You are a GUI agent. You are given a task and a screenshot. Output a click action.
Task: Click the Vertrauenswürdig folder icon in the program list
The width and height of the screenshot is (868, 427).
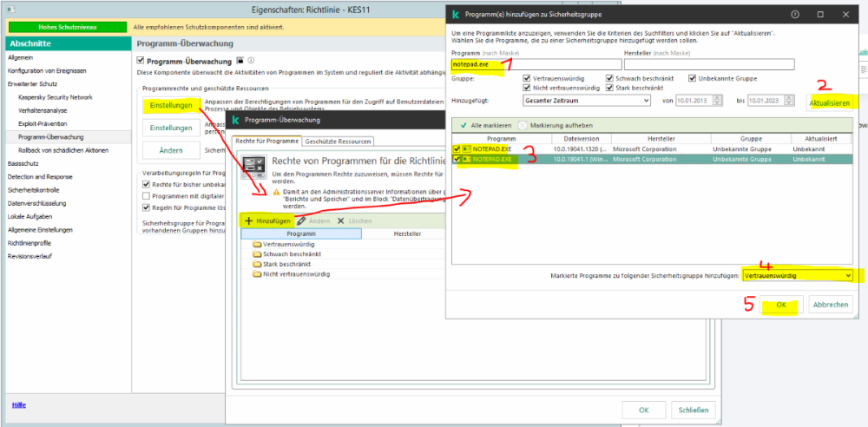pyautogui.click(x=256, y=244)
